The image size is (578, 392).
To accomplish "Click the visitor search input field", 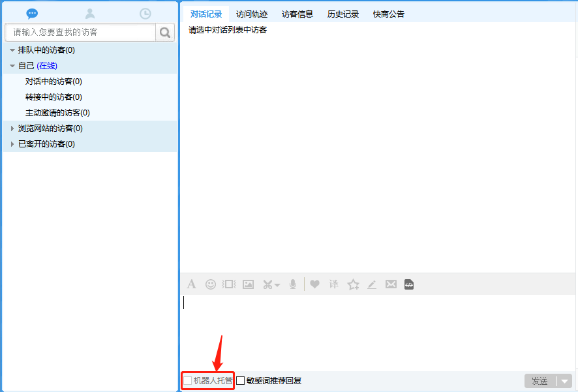I will pyautogui.click(x=80, y=32).
